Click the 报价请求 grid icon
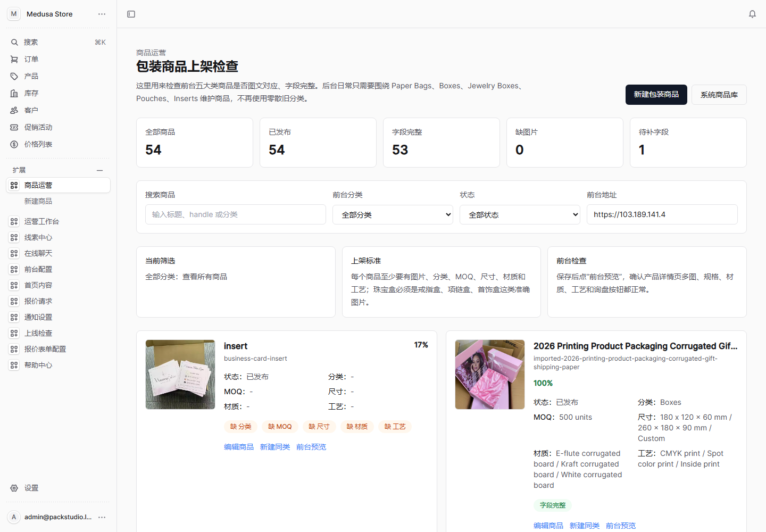The width and height of the screenshot is (766, 532). pos(14,301)
